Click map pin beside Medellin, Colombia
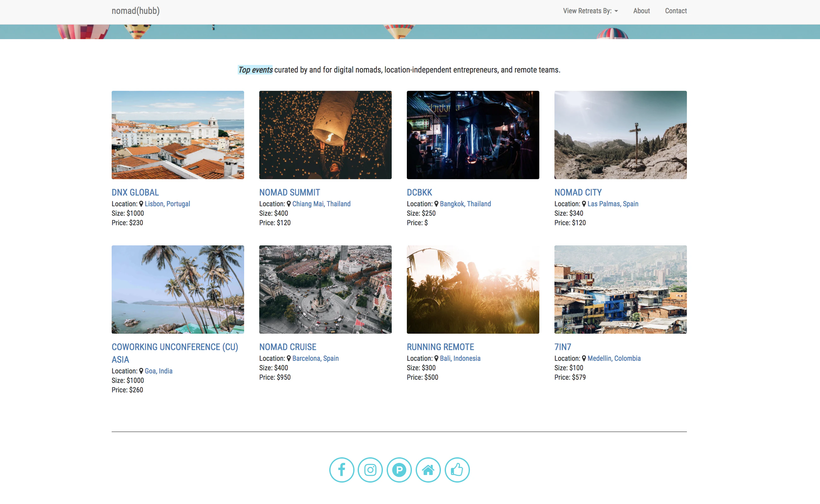This screenshot has width=820, height=504. (x=584, y=358)
